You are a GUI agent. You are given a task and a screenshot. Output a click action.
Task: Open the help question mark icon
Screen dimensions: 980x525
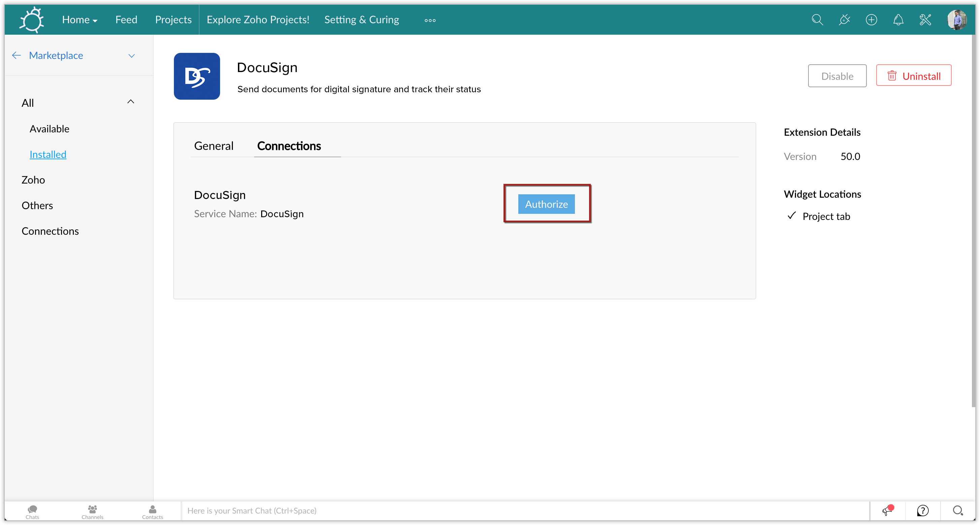pos(923,511)
